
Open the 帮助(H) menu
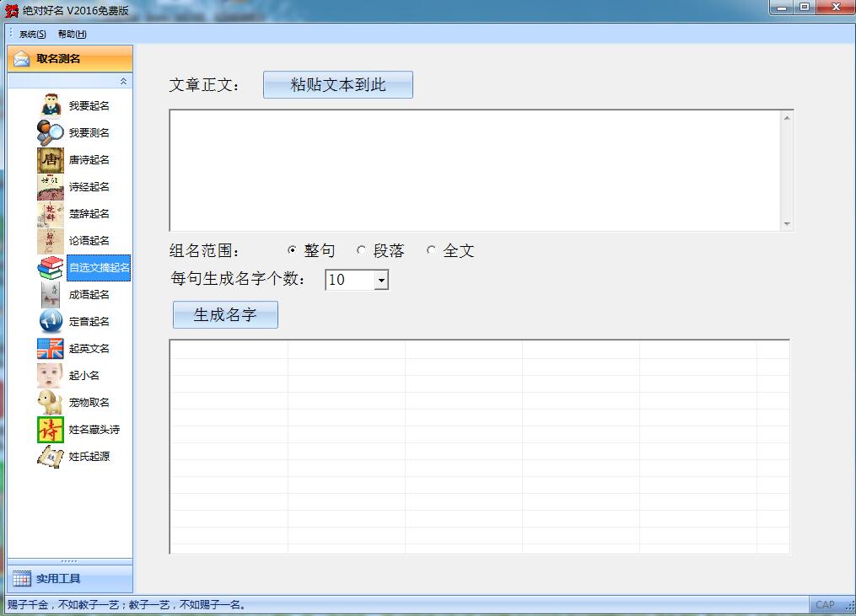click(x=72, y=34)
